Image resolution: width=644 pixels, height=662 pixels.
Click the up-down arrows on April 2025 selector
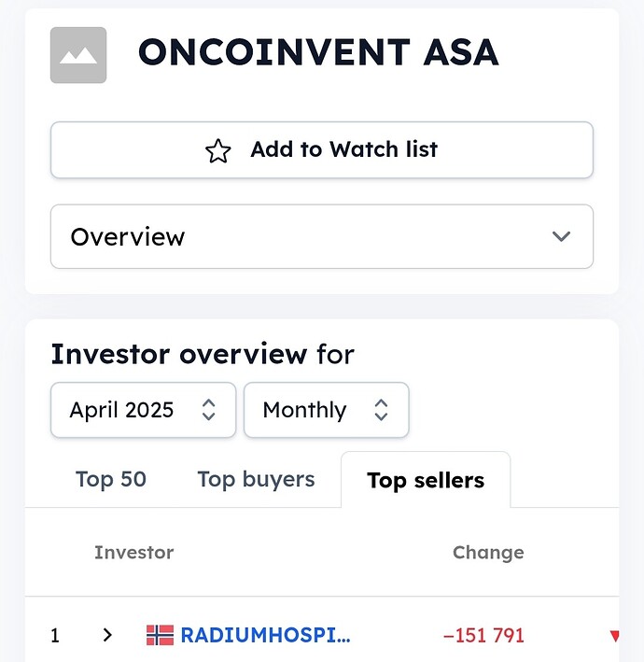point(209,410)
